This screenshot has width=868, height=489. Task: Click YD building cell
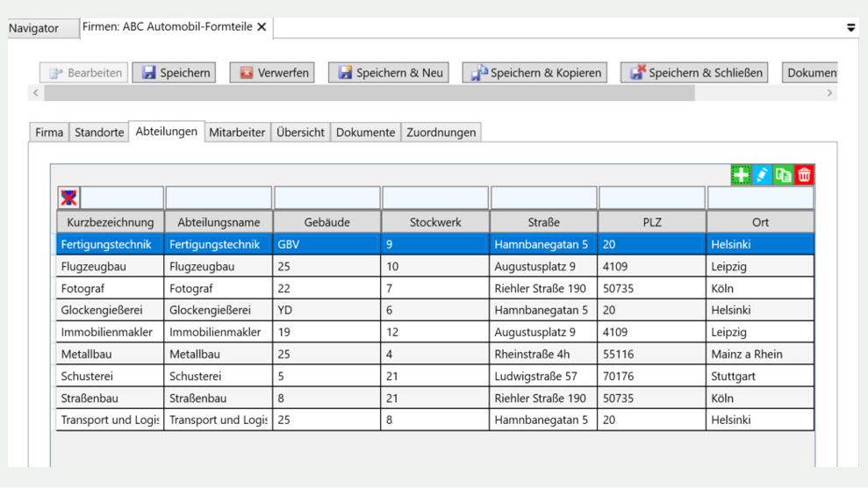point(327,310)
